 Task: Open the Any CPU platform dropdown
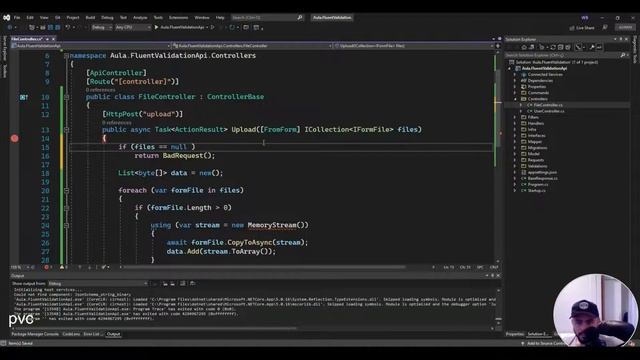coord(133,27)
